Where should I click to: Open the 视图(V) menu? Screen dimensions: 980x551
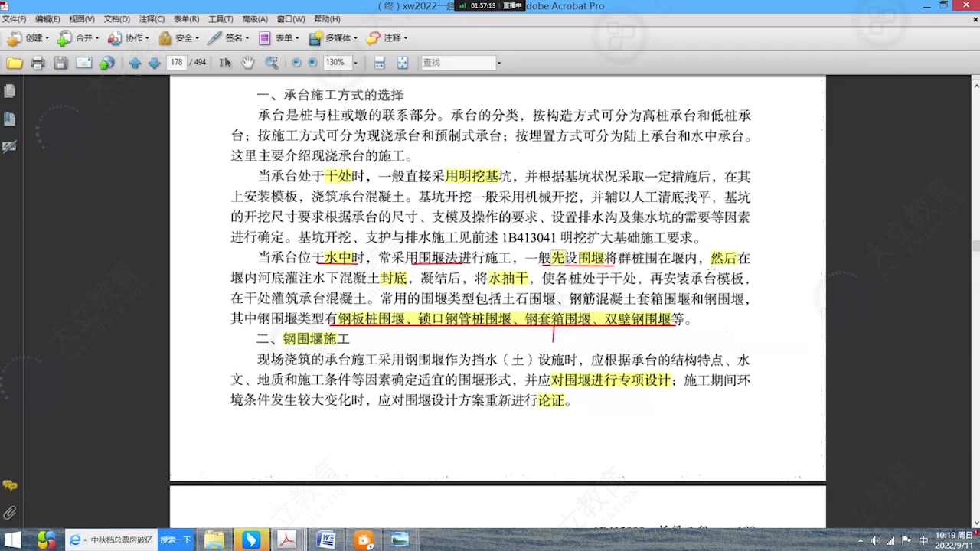[82, 19]
